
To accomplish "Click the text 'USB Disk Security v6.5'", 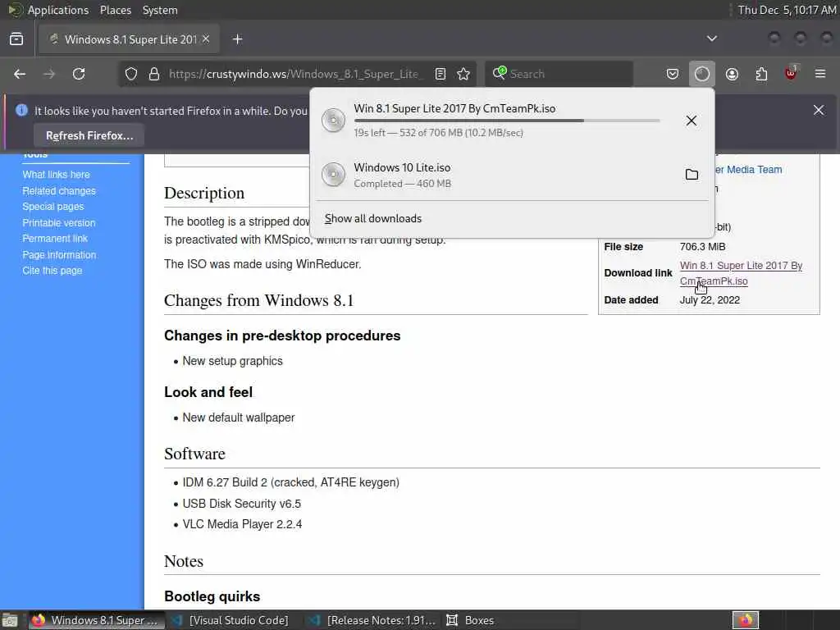I will [242, 504].
